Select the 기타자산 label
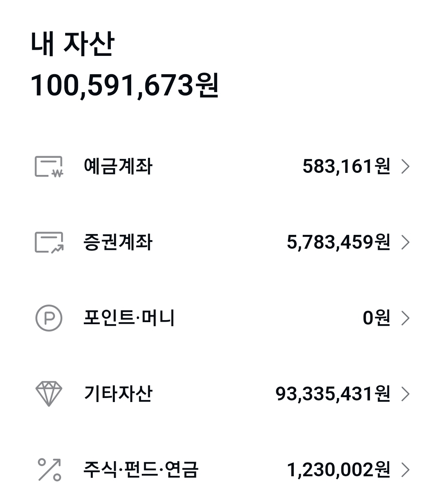Screen dimensions: 440x504 [x=118, y=394]
